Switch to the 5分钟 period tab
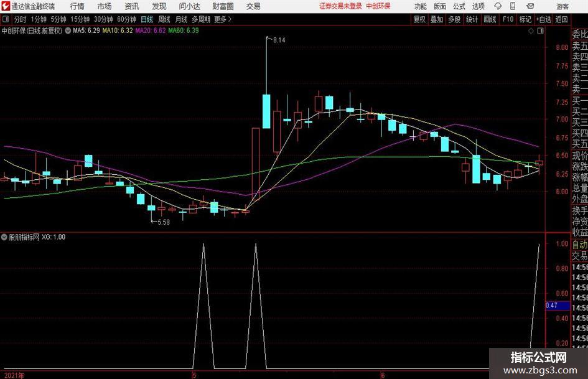Viewport: 588px width, 379px height. coord(58,19)
